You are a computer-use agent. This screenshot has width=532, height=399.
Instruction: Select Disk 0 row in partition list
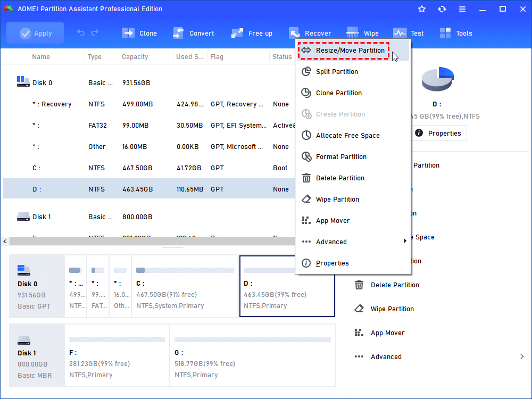pos(149,83)
